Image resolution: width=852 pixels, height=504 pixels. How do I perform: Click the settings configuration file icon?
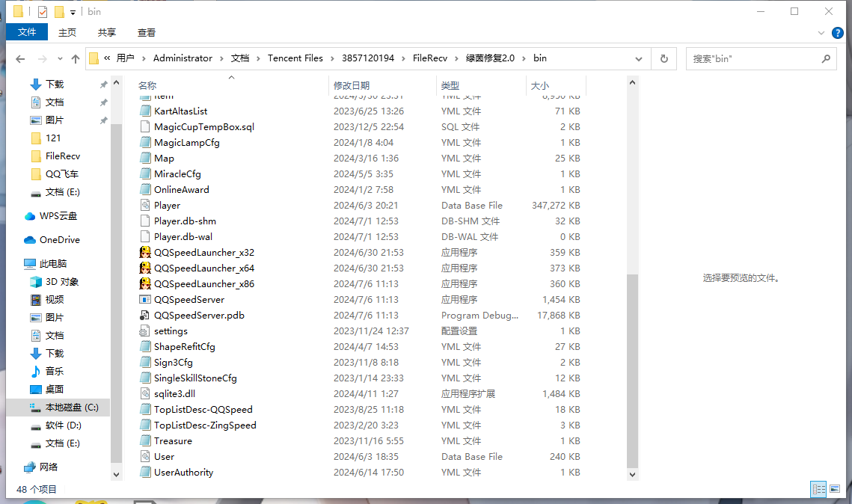[146, 331]
